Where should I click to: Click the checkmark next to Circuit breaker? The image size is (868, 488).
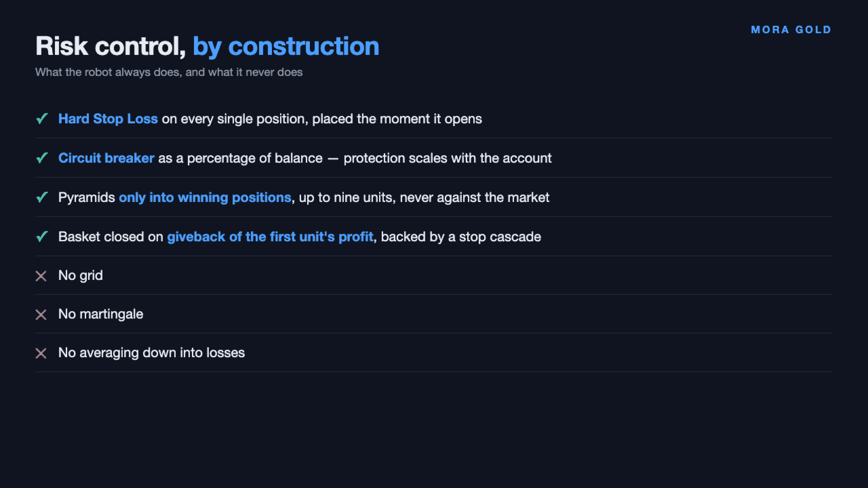pyautogui.click(x=41, y=158)
